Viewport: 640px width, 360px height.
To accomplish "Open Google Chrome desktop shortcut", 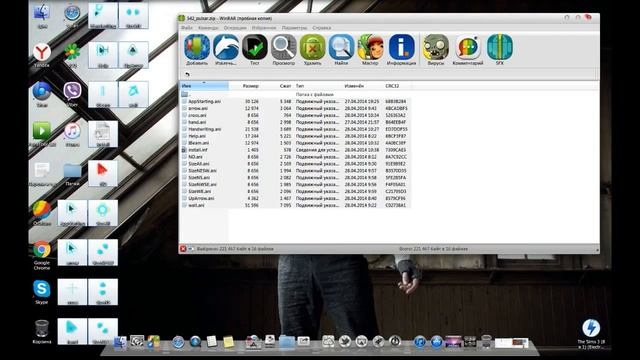I will (42, 255).
